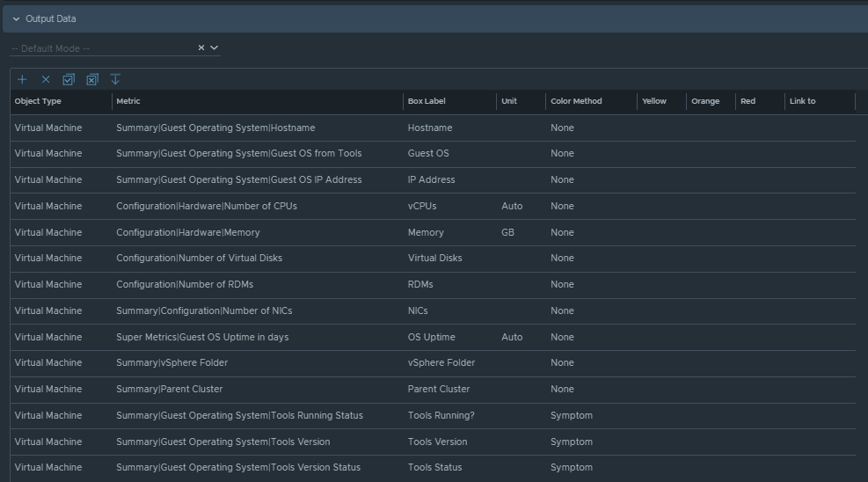This screenshot has width=868, height=482.
Task: Select the Guest OS Uptime in days row
Action: coord(202,338)
